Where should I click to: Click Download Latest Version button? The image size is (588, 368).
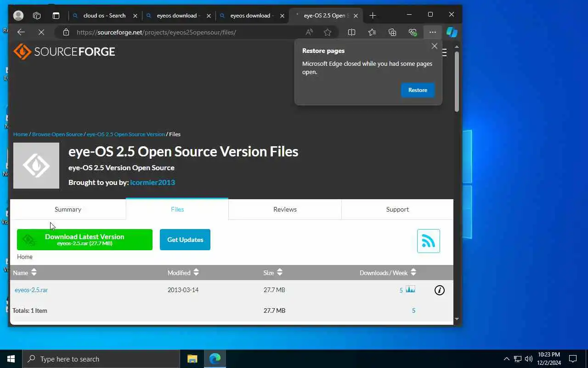tap(85, 240)
